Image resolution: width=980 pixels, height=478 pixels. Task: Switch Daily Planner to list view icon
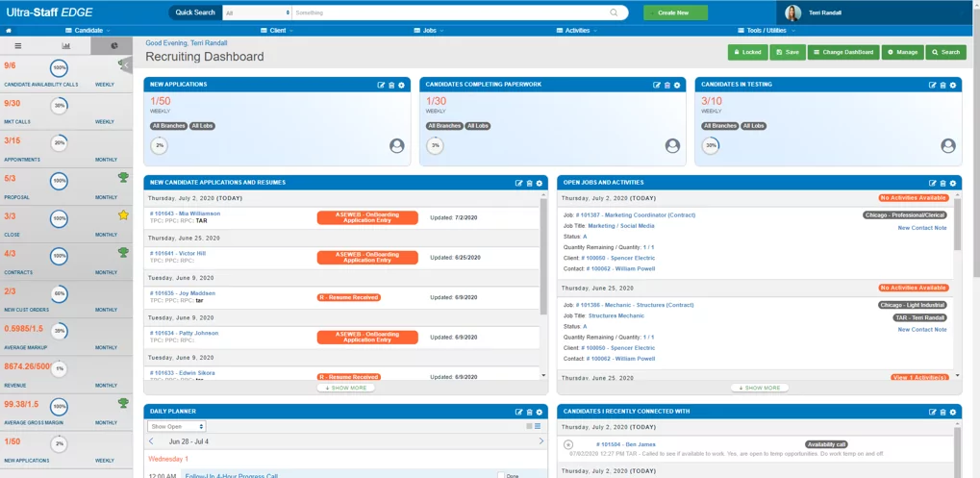pyautogui.click(x=538, y=426)
